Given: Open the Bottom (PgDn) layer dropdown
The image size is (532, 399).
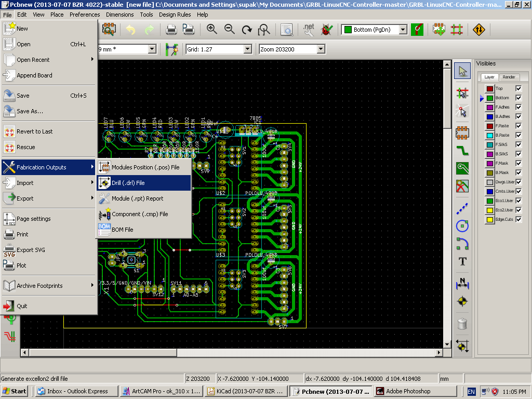Looking at the screenshot, I should click(x=403, y=30).
